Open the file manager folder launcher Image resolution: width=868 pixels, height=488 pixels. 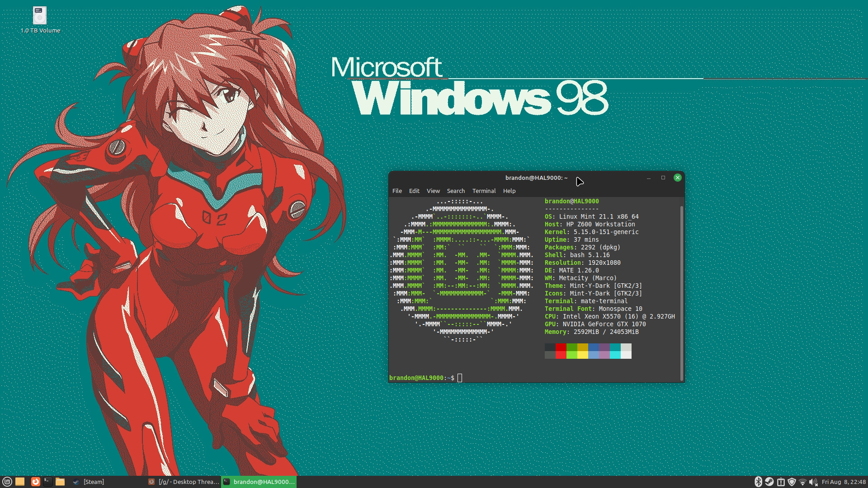click(60, 482)
